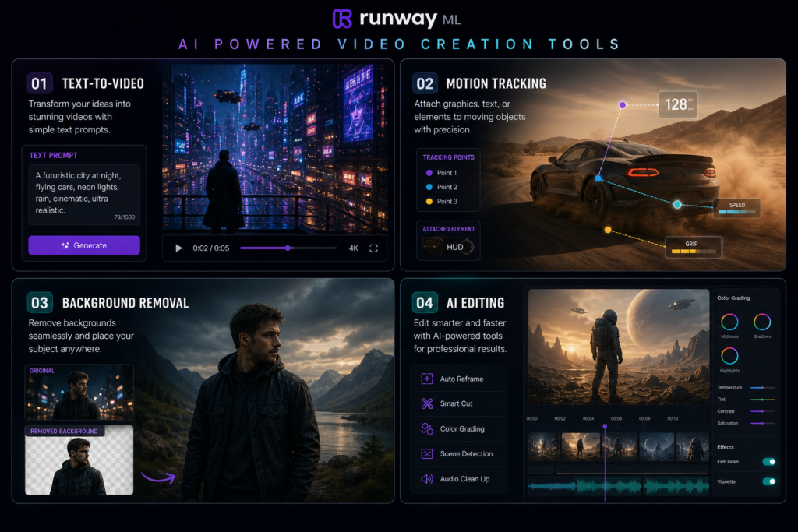
Task: Select the fourth timeline clip thumbnail
Action: tap(656, 447)
